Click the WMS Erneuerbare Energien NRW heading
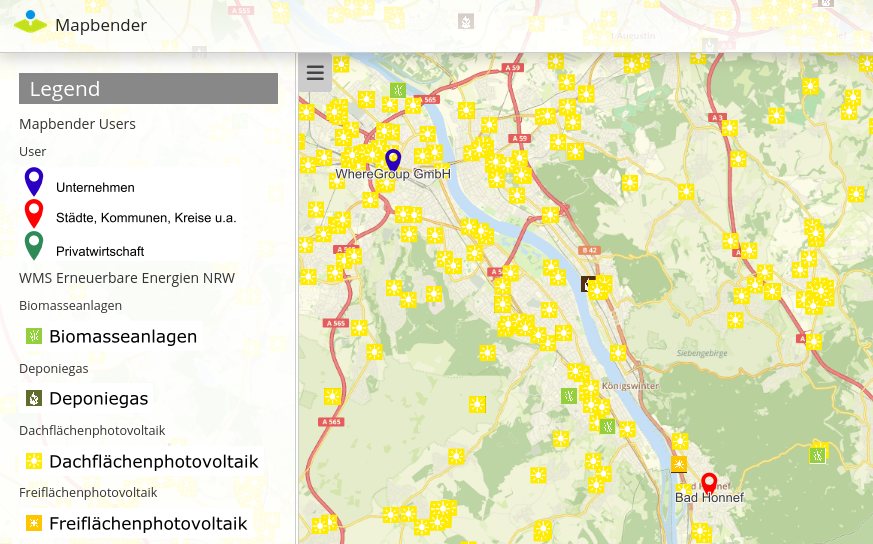This screenshot has height=544, width=873. tap(127, 277)
